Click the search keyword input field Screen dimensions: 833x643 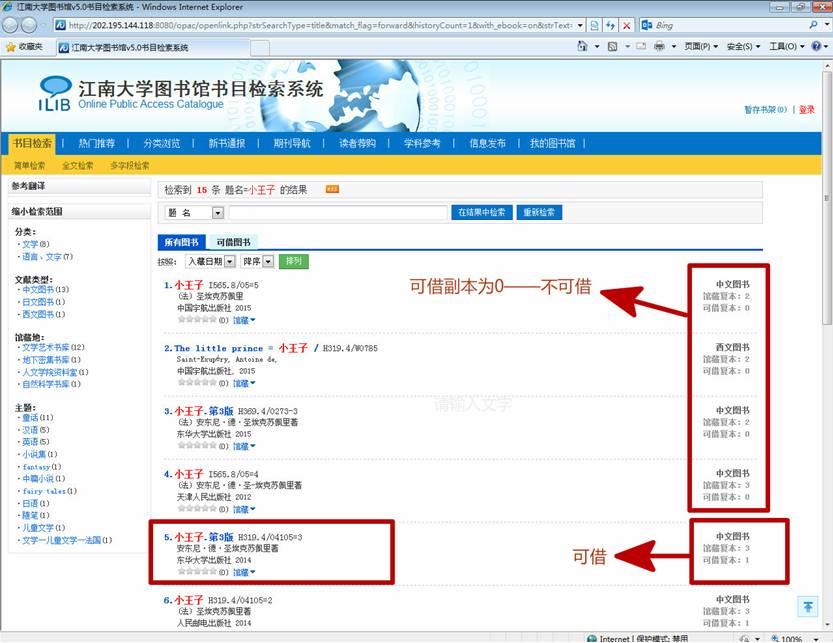338,213
